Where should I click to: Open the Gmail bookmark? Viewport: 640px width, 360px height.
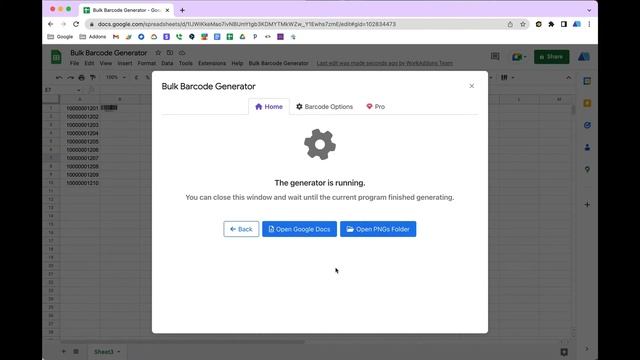pos(116,37)
